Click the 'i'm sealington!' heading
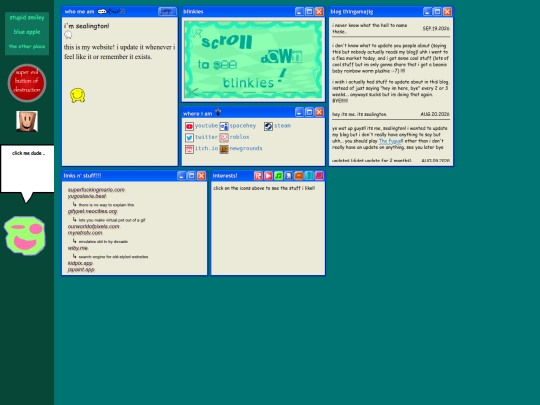The width and height of the screenshot is (540, 405). pyautogui.click(x=86, y=26)
